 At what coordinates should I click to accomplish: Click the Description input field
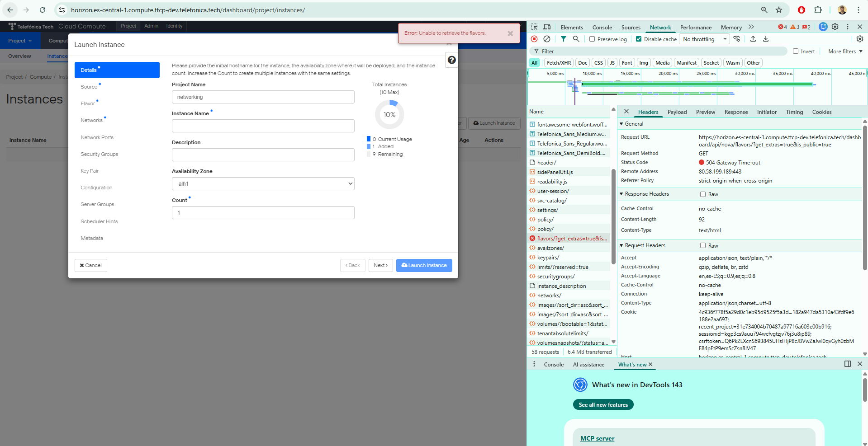pyautogui.click(x=263, y=155)
